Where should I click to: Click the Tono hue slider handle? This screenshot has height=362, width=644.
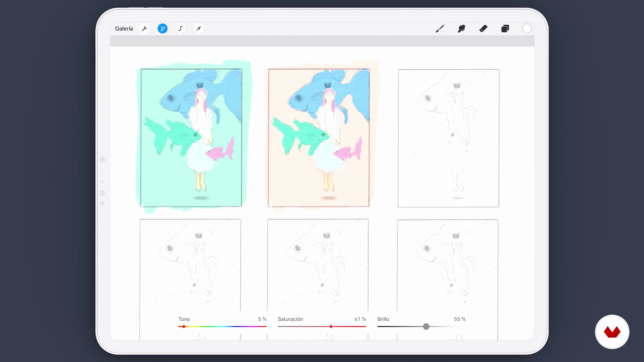[184, 326]
